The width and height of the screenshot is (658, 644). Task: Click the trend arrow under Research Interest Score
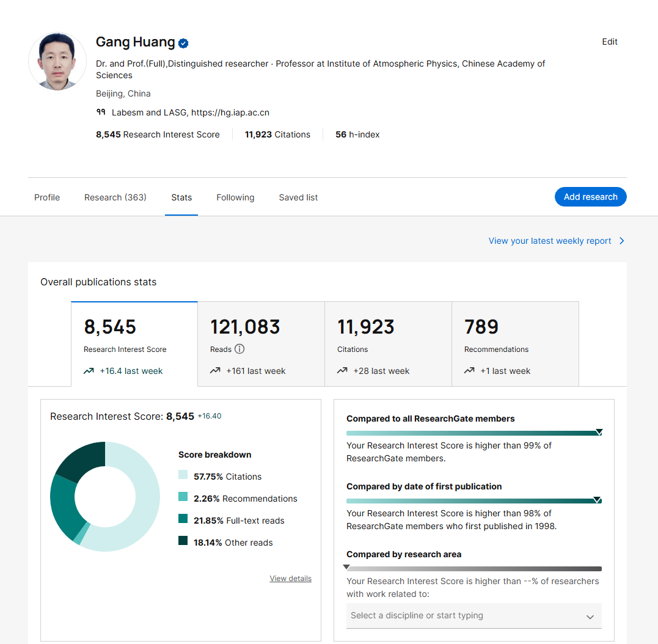click(89, 371)
